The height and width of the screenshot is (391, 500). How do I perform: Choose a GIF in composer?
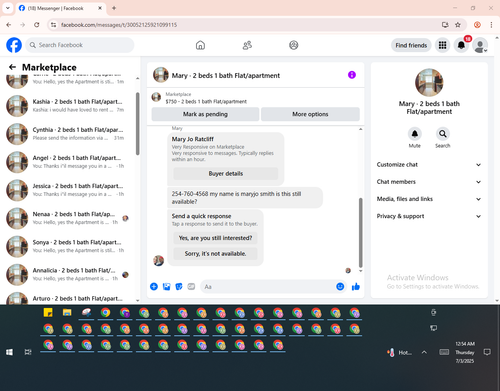pyautogui.click(x=191, y=286)
